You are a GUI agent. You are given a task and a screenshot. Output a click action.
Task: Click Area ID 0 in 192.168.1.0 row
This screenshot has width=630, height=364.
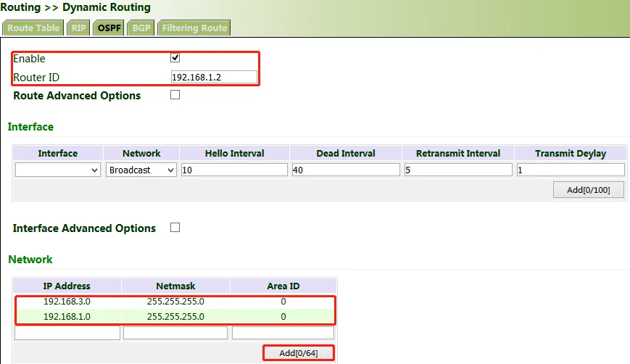pyautogui.click(x=283, y=317)
